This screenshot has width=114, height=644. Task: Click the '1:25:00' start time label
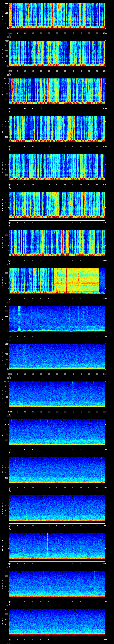tap(9, 450)
